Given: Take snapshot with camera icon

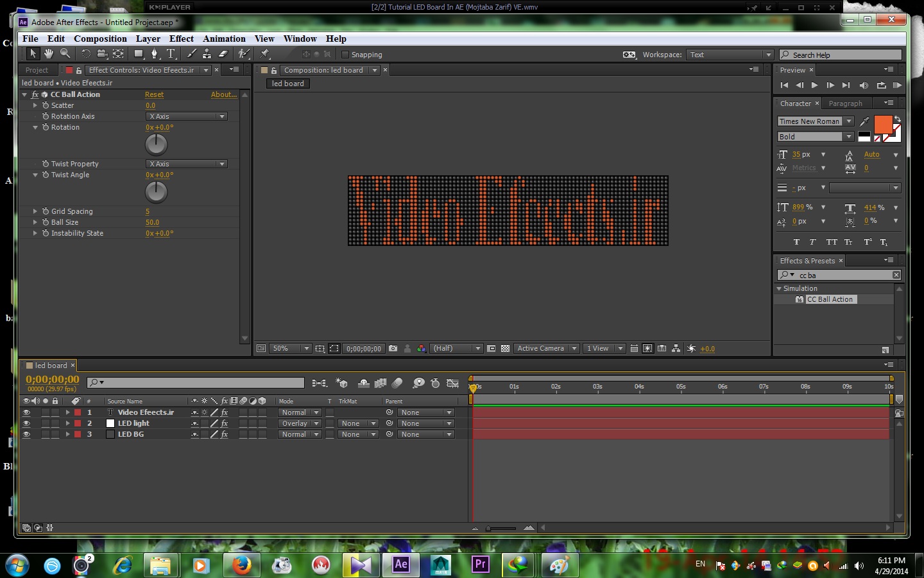Looking at the screenshot, I should tap(393, 349).
